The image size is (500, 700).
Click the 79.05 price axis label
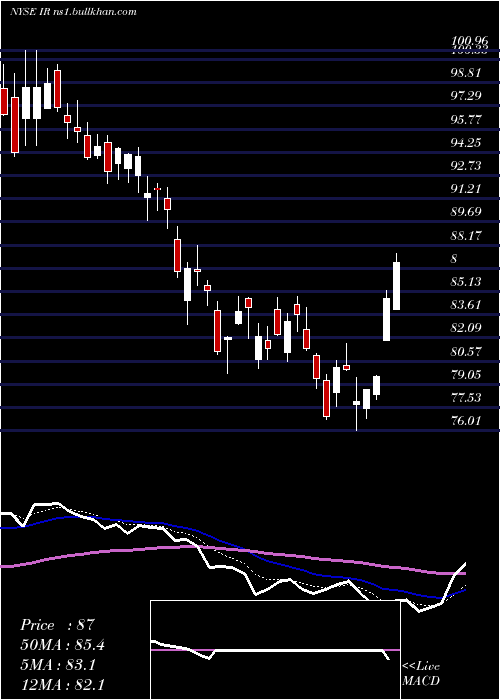coord(466,375)
